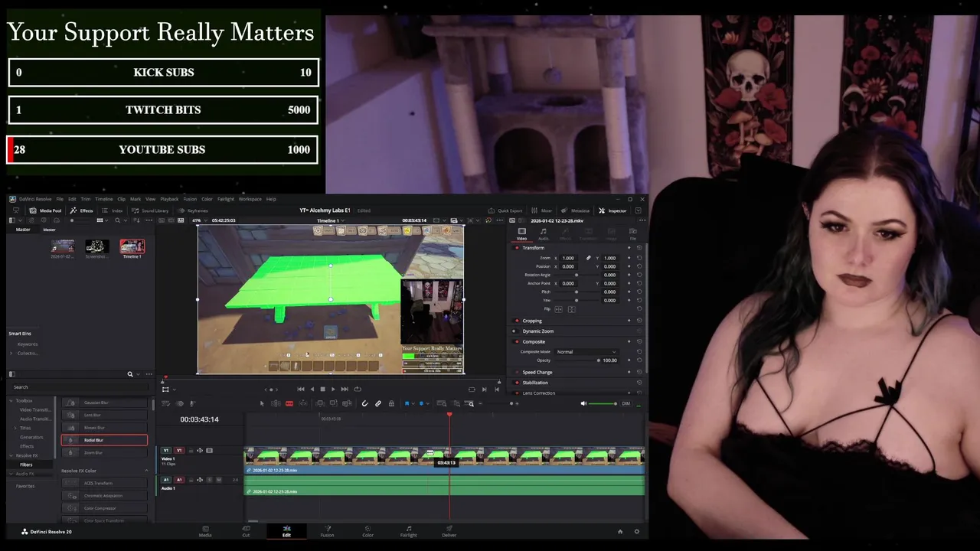
Task: Reset the Transform section
Action: (639, 248)
